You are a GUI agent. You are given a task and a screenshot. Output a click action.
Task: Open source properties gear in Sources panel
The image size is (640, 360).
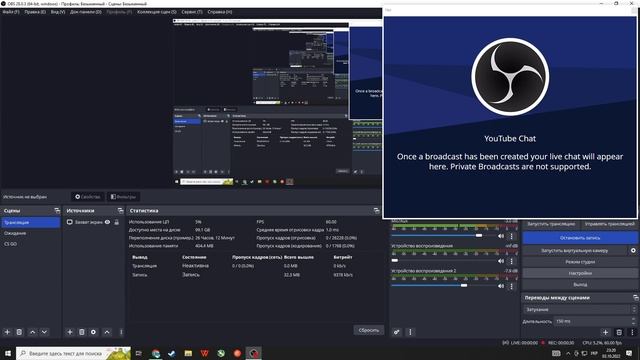click(93, 332)
